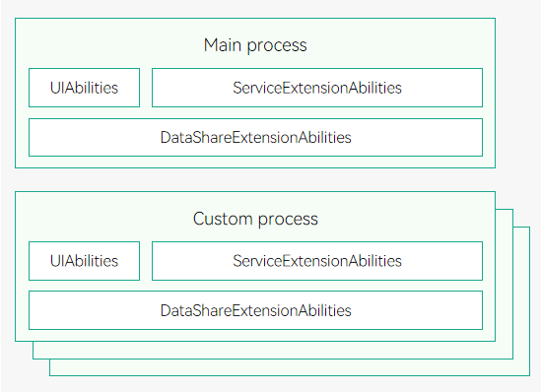Select ServiceExtensionAbilities box in Main process
This screenshot has width=541, height=392.
(x=317, y=88)
